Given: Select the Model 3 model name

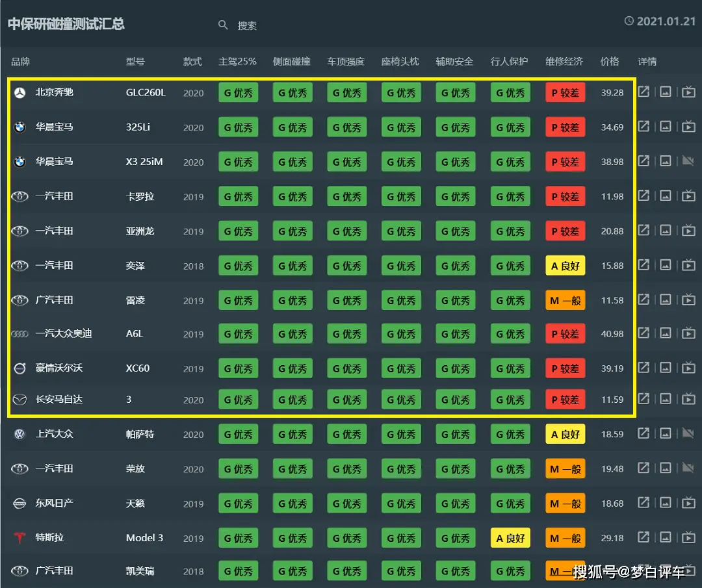Looking at the screenshot, I should pyautogui.click(x=144, y=538).
